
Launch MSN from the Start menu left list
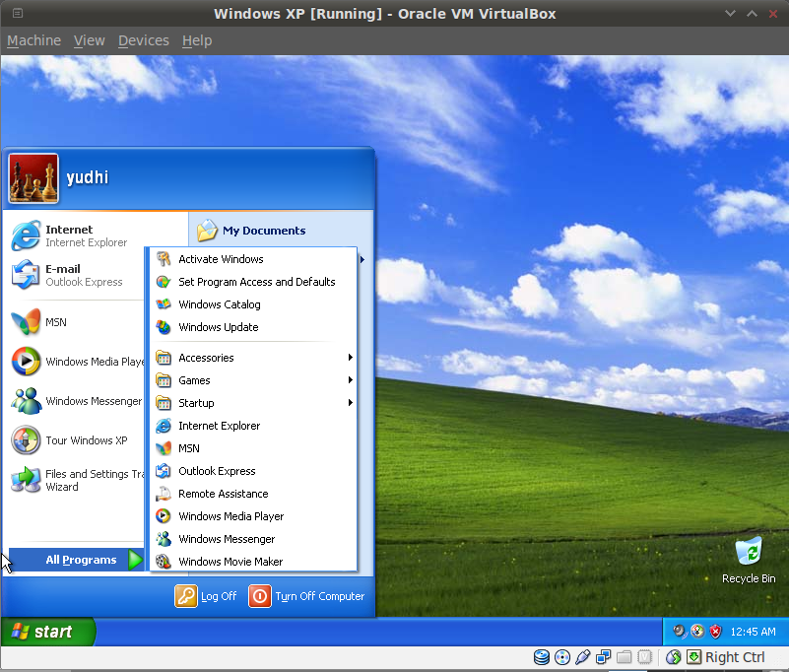(76, 322)
